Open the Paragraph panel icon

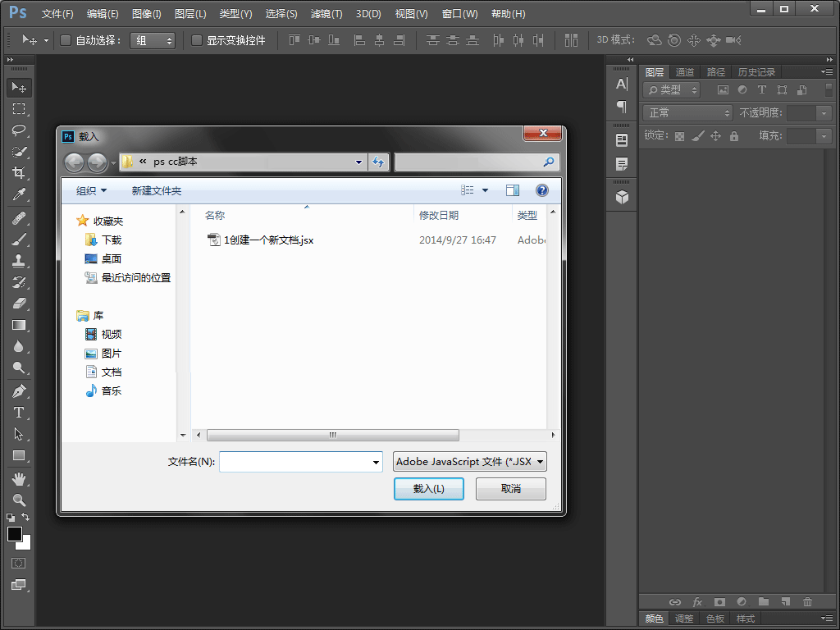pos(622,107)
